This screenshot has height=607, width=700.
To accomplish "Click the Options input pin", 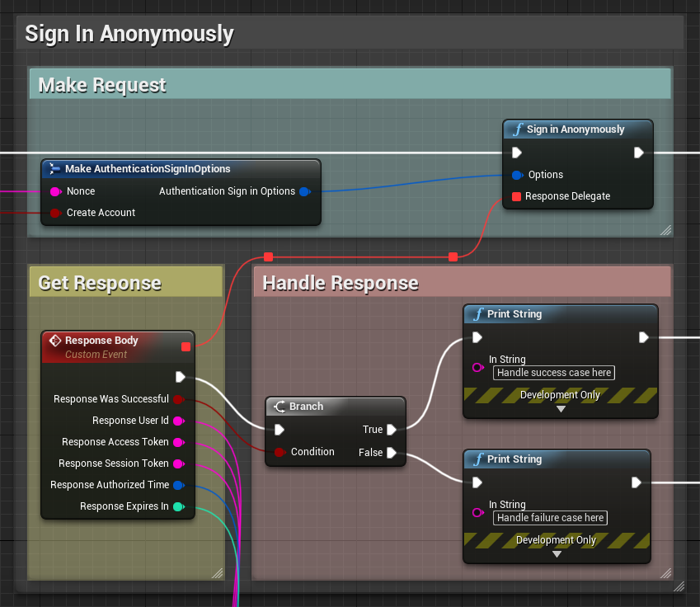I will 516,175.
